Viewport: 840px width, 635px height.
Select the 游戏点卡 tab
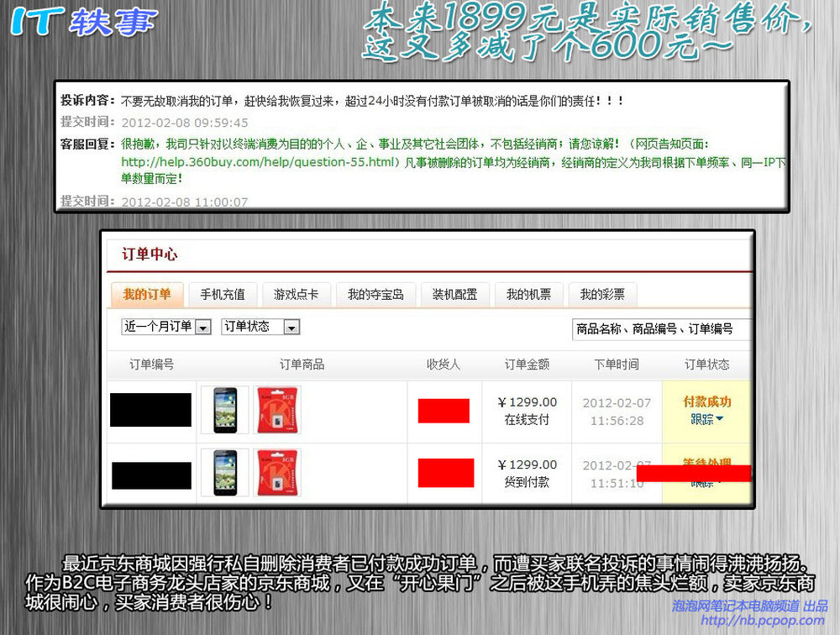[x=297, y=294]
